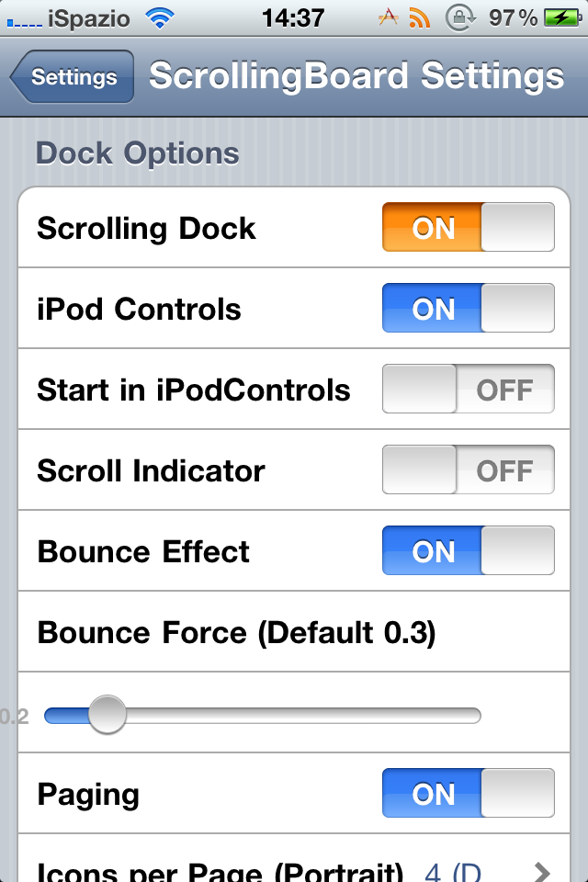This screenshot has width=588, height=882.
Task: Tap the RSS feed icon in status bar
Action: (420, 17)
